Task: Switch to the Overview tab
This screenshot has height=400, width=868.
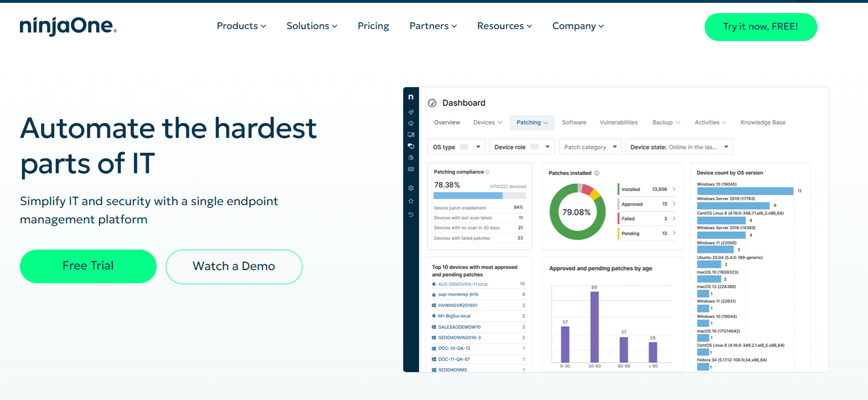Action: click(447, 123)
